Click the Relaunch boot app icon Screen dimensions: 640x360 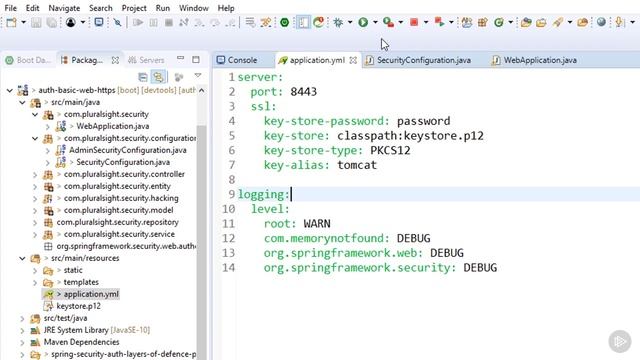pyautogui.click(x=318, y=22)
